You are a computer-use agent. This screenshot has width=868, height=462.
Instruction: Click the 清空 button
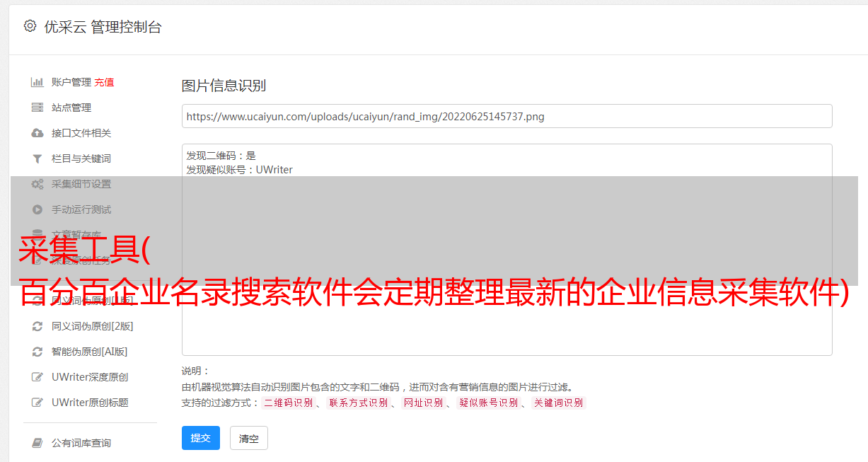pyautogui.click(x=249, y=439)
